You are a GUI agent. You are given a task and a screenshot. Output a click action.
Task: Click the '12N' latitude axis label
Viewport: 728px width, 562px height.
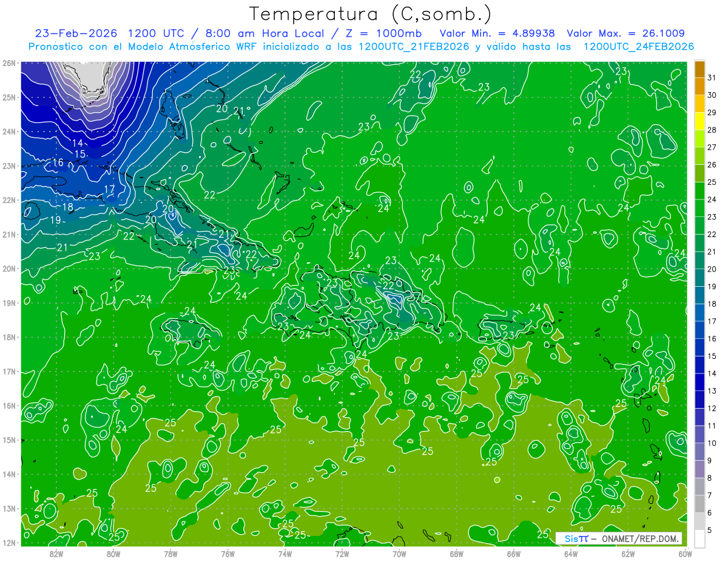point(8,543)
